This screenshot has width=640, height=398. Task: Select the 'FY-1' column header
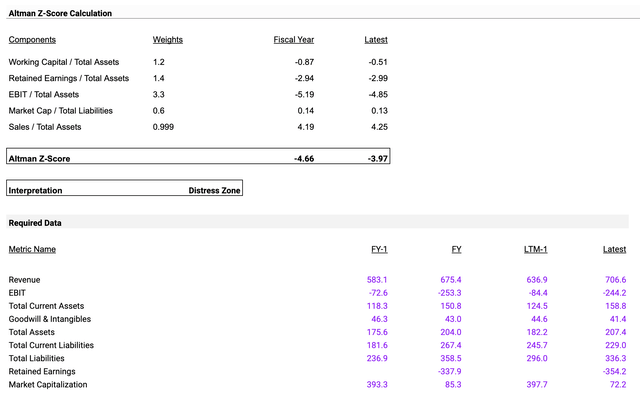click(379, 249)
